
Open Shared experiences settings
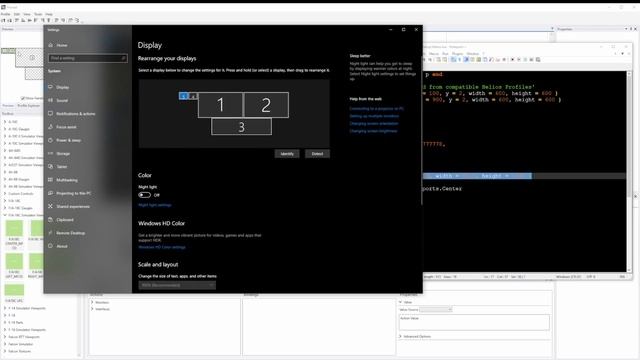coord(73,207)
